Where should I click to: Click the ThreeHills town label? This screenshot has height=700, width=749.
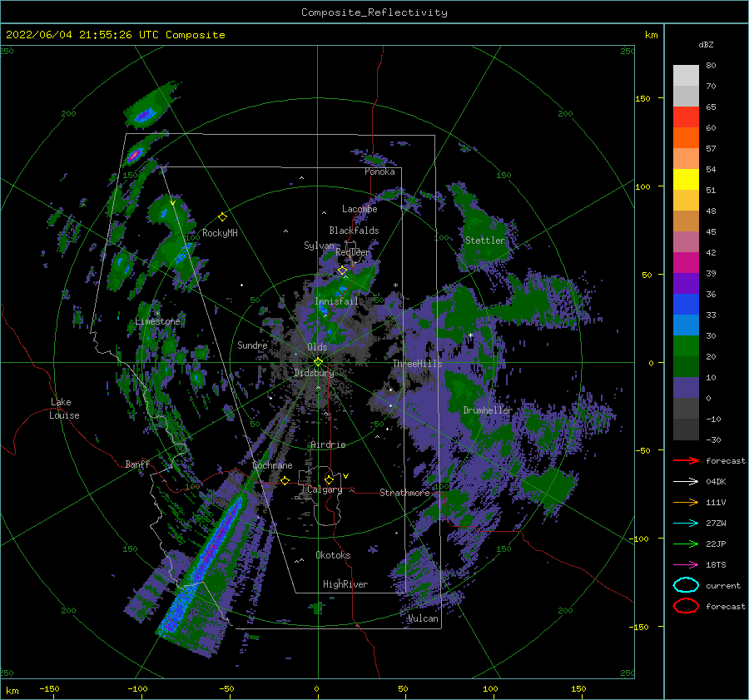point(418,364)
